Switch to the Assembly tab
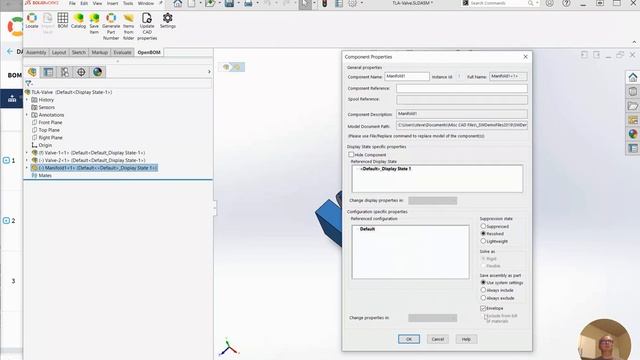Screen dimensions: 640x360 (36, 52)
